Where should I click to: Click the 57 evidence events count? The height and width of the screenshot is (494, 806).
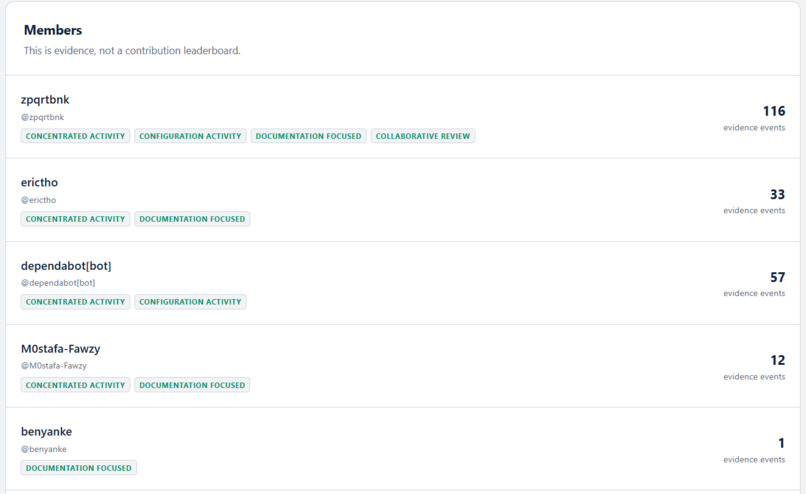[x=777, y=277]
